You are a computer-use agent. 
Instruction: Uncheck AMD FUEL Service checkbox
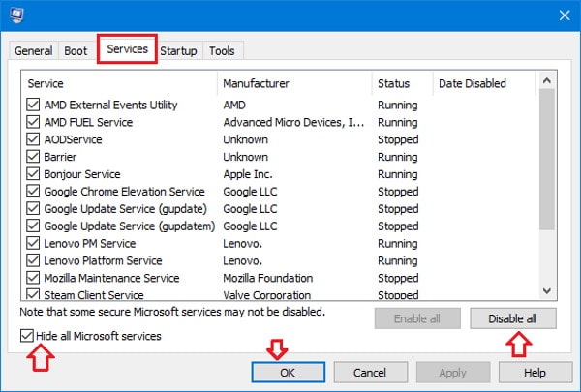pyautogui.click(x=33, y=122)
